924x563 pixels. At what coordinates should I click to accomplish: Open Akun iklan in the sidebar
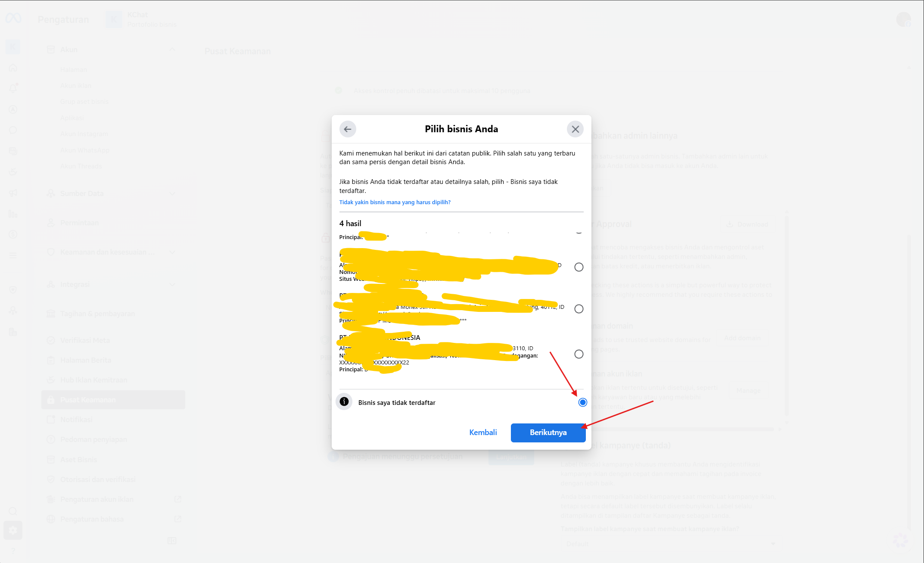76,86
